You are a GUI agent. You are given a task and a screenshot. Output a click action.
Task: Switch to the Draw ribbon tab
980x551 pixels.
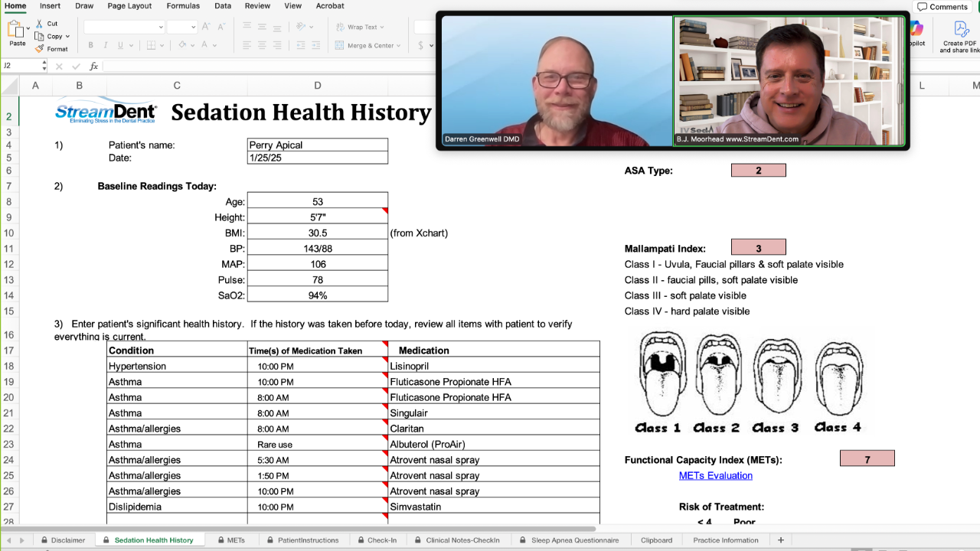pyautogui.click(x=84, y=6)
